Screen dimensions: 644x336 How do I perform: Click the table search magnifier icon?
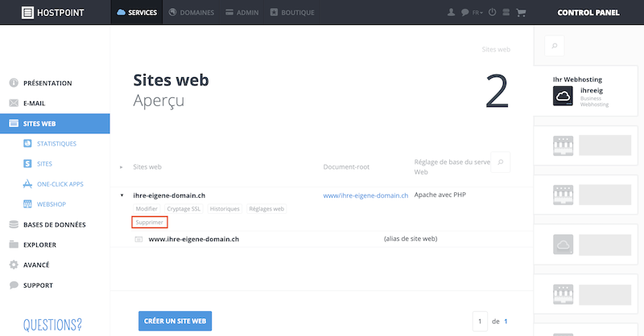(500, 162)
